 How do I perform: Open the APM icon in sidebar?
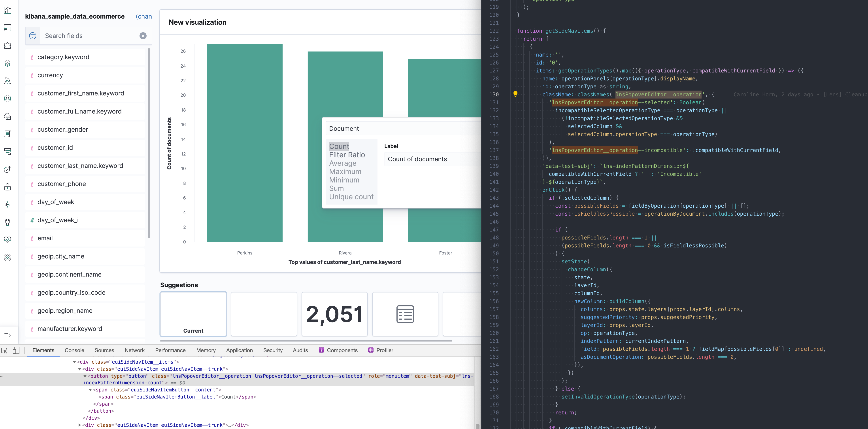8,152
